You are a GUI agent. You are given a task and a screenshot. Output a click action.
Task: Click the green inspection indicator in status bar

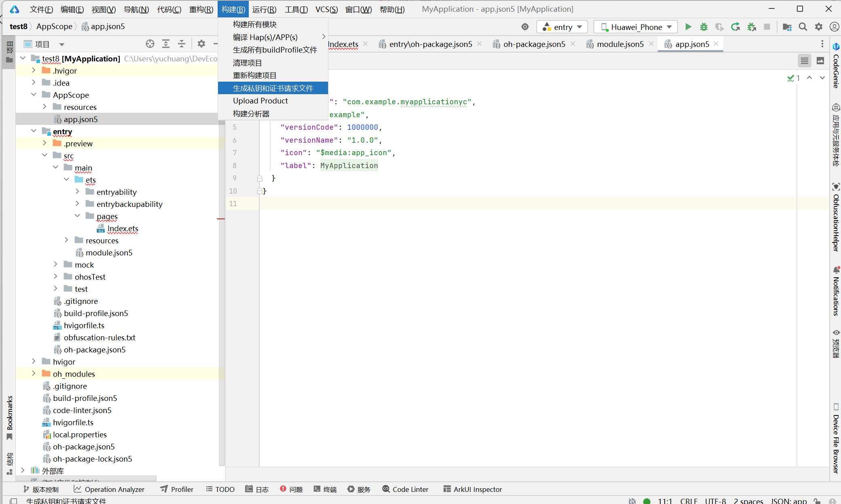coord(646,501)
